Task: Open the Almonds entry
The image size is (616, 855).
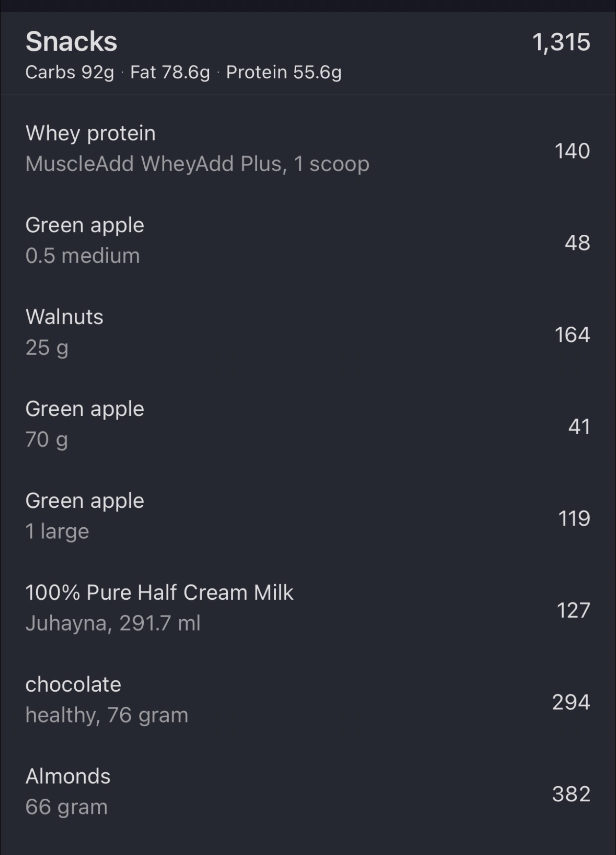Action: click(68, 777)
